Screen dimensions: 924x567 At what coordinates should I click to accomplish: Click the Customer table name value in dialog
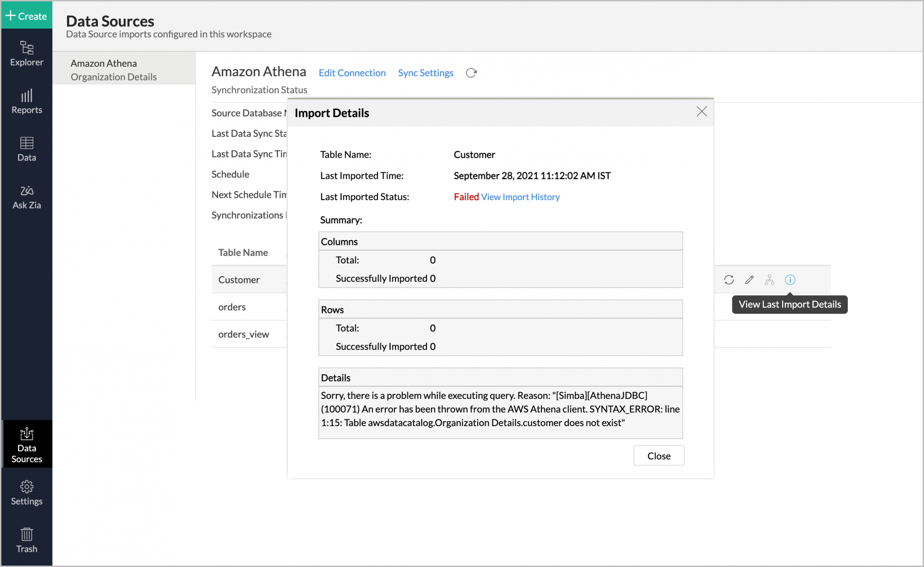coord(474,154)
